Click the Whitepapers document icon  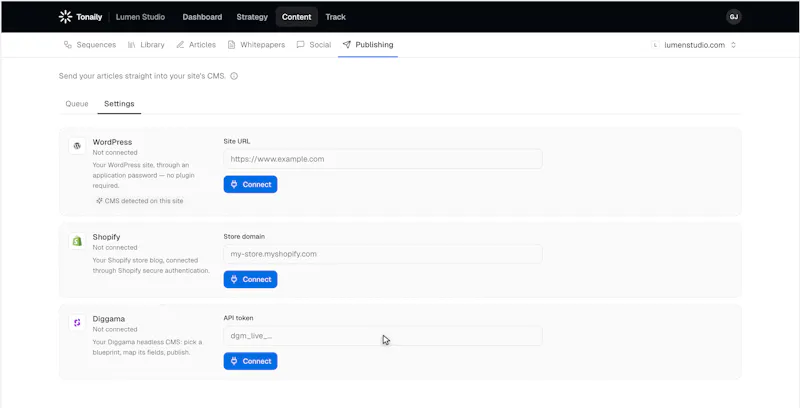coord(232,45)
